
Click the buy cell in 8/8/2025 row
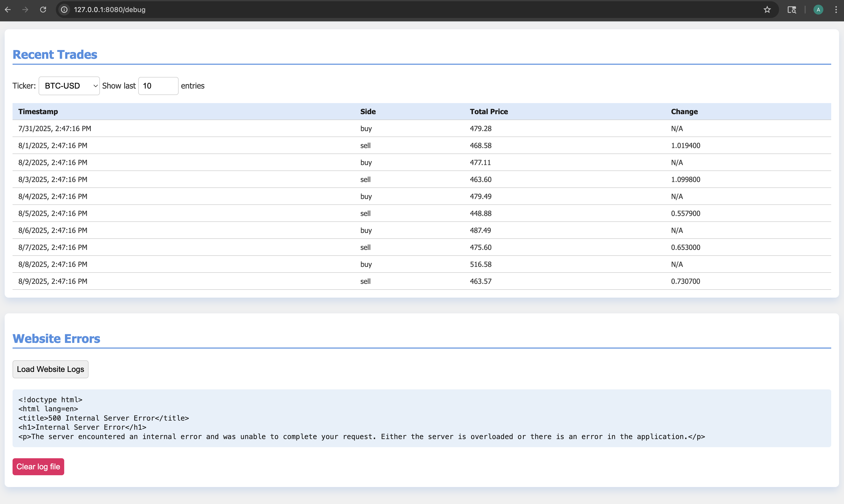click(x=366, y=264)
